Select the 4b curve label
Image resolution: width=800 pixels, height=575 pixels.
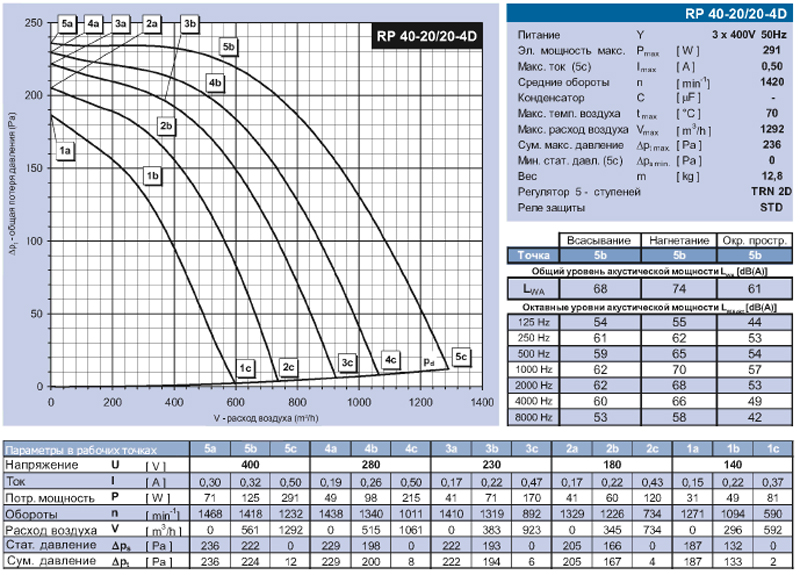215,83
